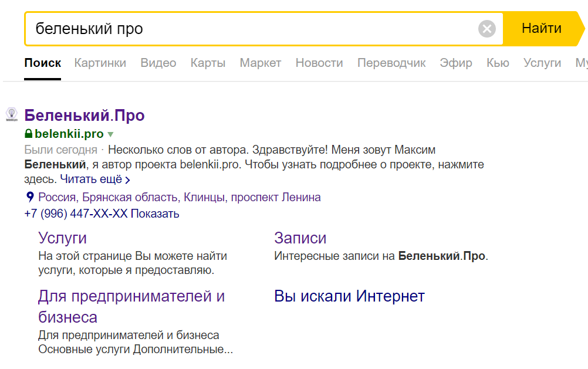Click the text На этой странице Вы можете найти

(133, 256)
